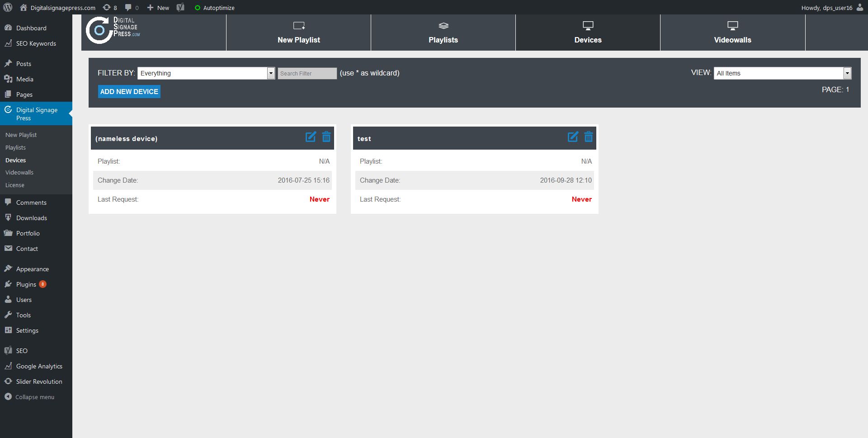Click the Plugins plug icon
868x438 pixels.
click(8, 284)
